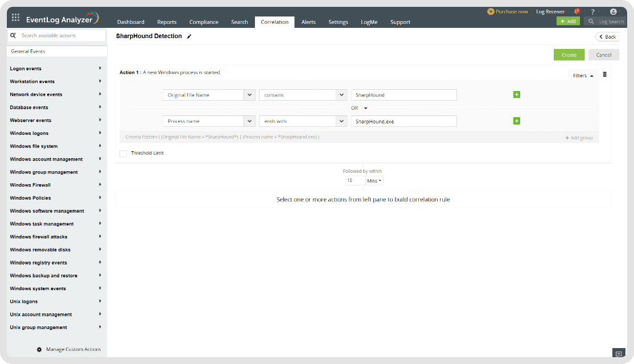The width and height of the screenshot is (634, 364).
Task: Select the Alerts tab
Action: pyautogui.click(x=308, y=22)
